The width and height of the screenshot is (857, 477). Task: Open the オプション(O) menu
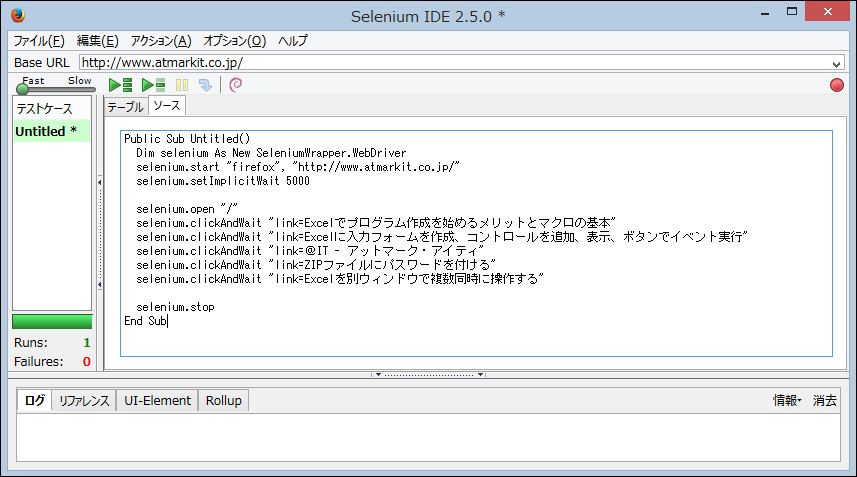point(234,41)
